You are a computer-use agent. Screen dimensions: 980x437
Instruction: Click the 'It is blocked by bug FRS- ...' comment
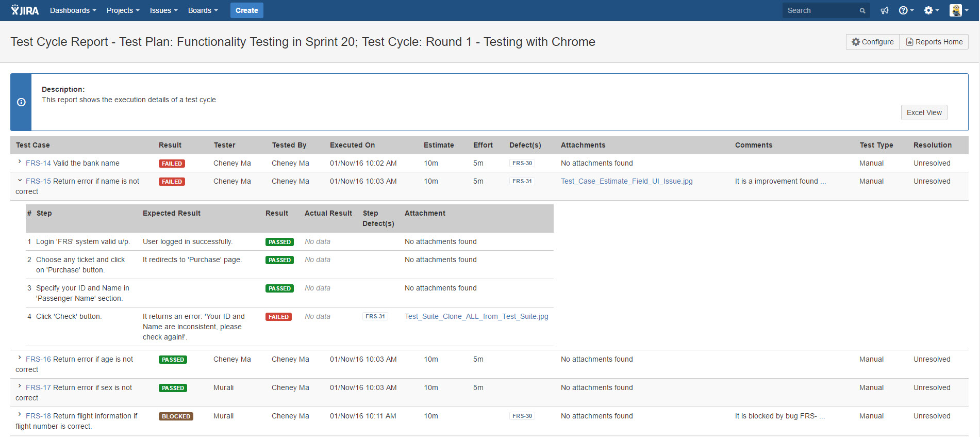[780, 416]
